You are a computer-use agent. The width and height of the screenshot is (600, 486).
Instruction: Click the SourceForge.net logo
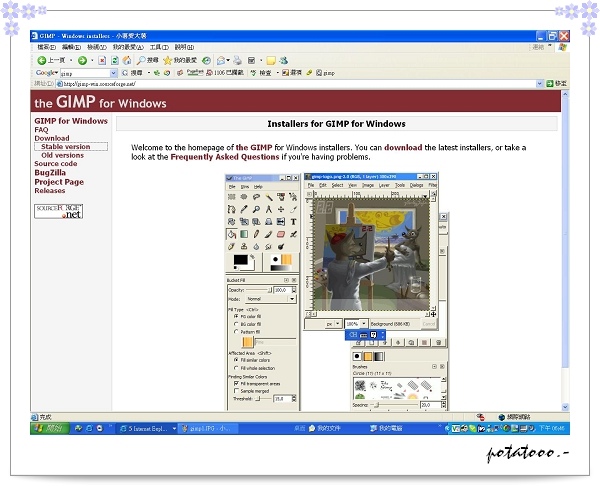point(59,211)
